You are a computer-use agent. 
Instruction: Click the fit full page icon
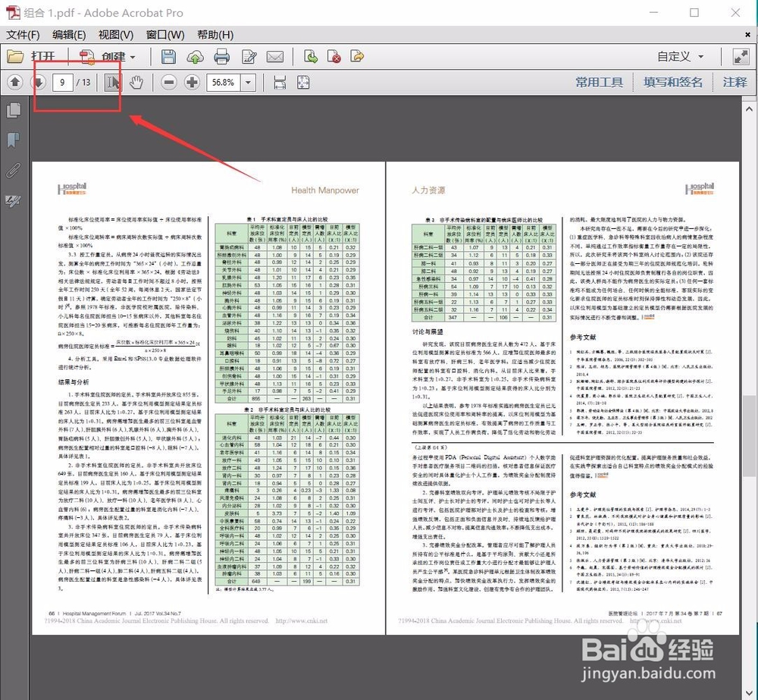303,82
